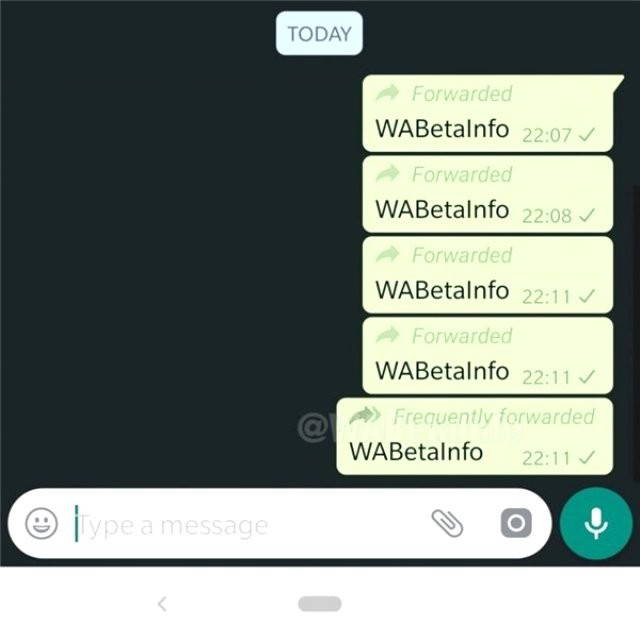
Task: Click the forward arrow on 22:08 message
Action: click(387, 174)
